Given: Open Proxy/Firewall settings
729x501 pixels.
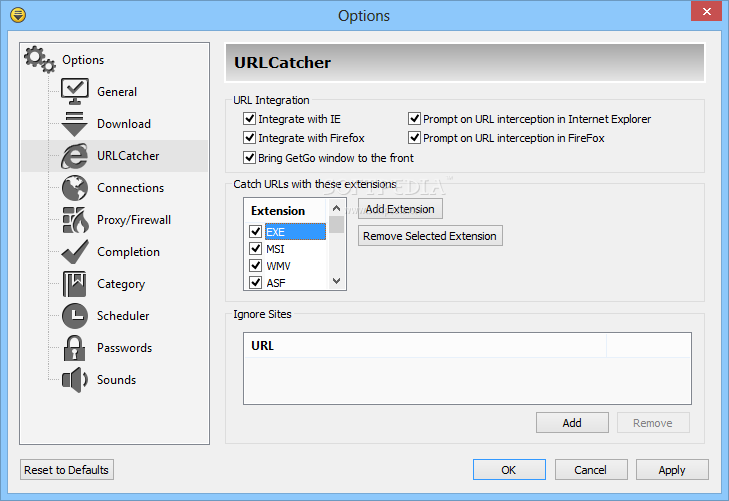Looking at the screenshot, I should pos(134,220).
